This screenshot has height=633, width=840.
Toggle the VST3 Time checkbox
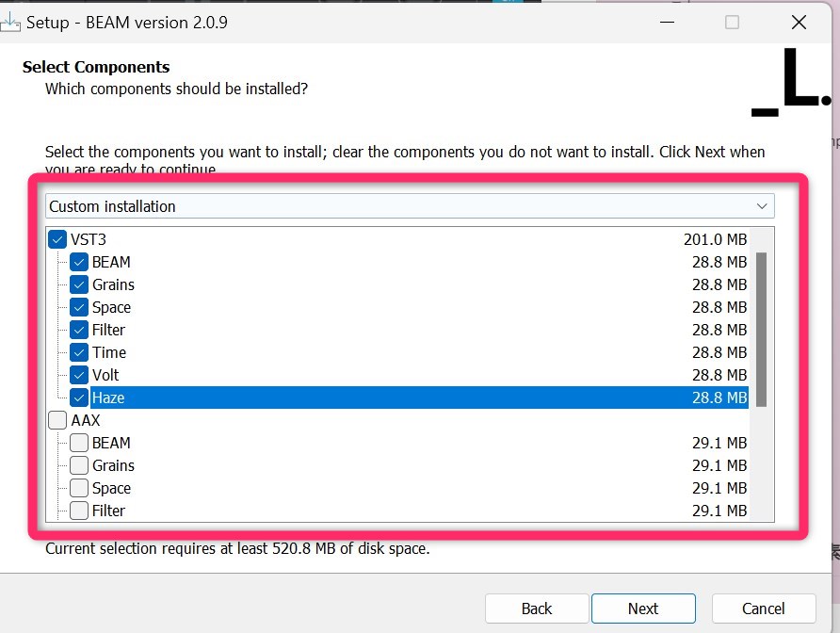click(x=79, y=352)
